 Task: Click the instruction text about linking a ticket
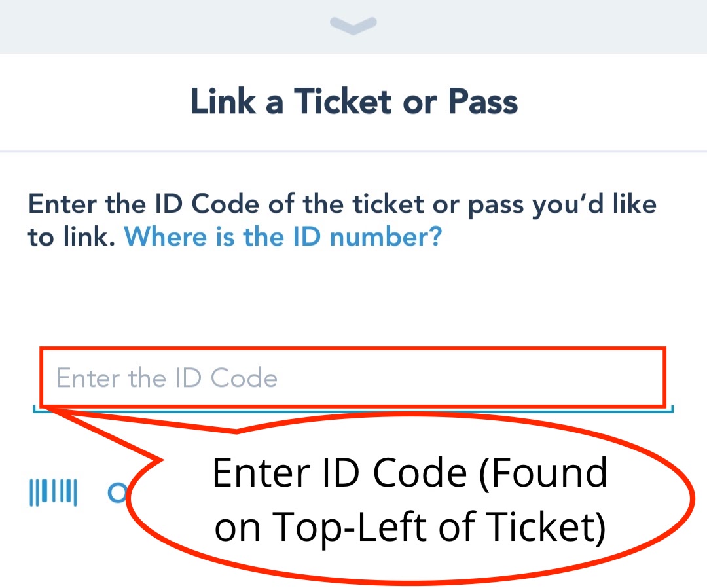[340, 203]
